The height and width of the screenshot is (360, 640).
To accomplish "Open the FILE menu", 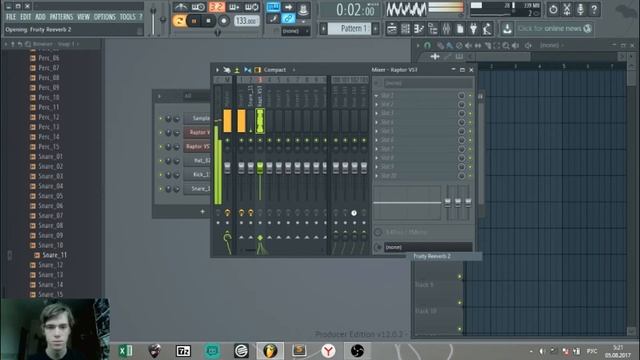I will [x=11, y=17].
